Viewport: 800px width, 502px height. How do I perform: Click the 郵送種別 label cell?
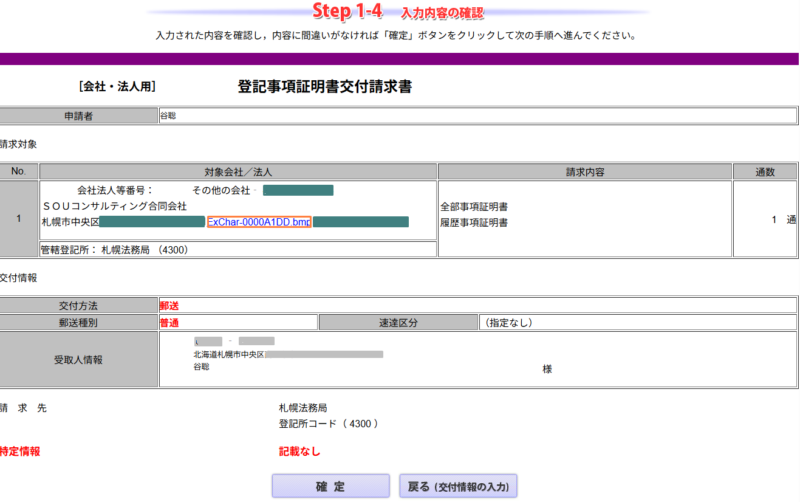point(78,322)
